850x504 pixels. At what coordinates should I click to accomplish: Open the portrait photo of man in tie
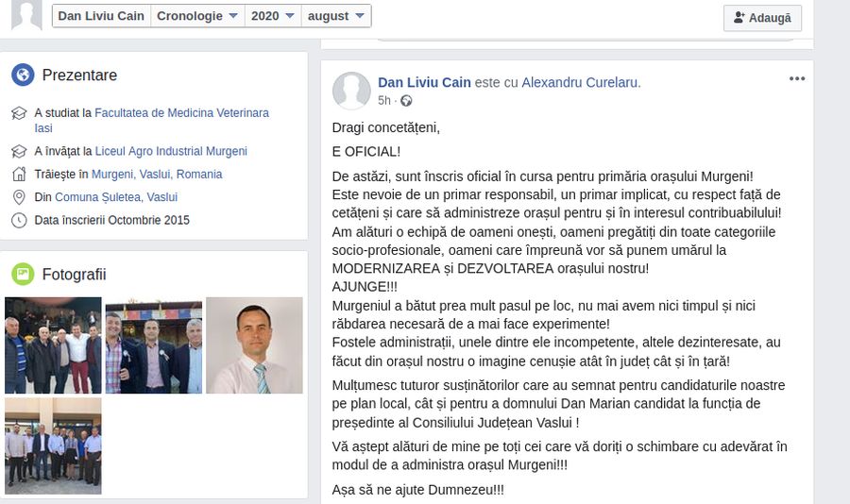[254, 345]
